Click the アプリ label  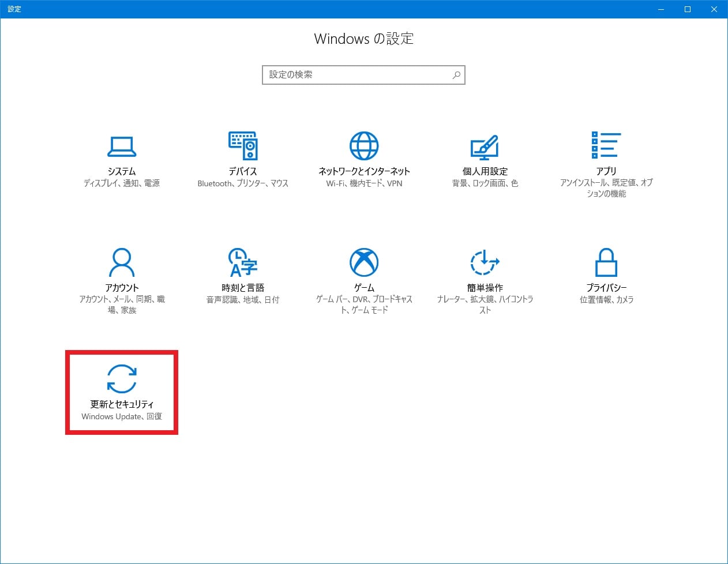pyautogui.click(x=606, y=171)
